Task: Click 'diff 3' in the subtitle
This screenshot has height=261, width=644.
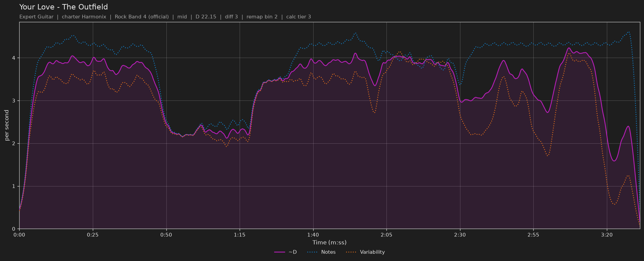Action: [232, 17]
